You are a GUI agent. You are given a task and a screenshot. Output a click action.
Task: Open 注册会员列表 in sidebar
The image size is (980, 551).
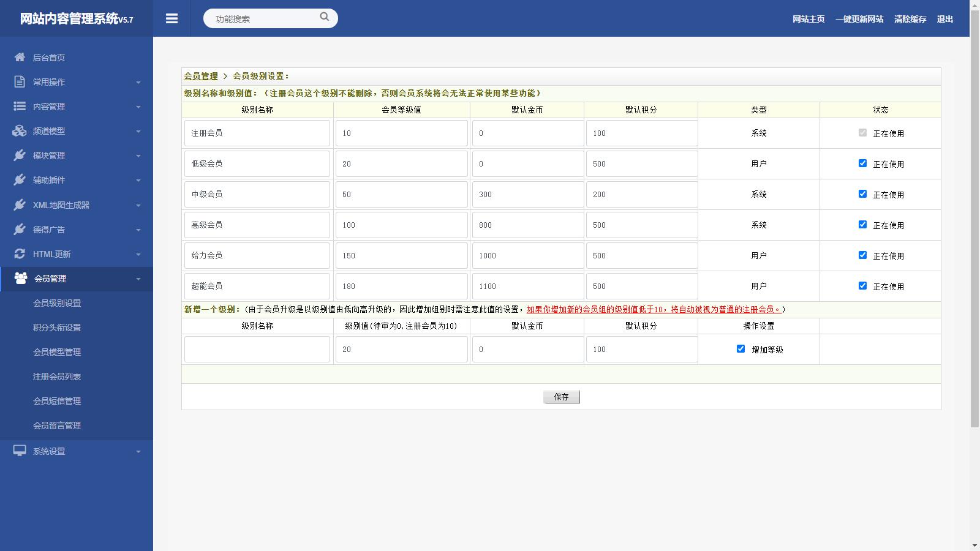click(57, 377)
